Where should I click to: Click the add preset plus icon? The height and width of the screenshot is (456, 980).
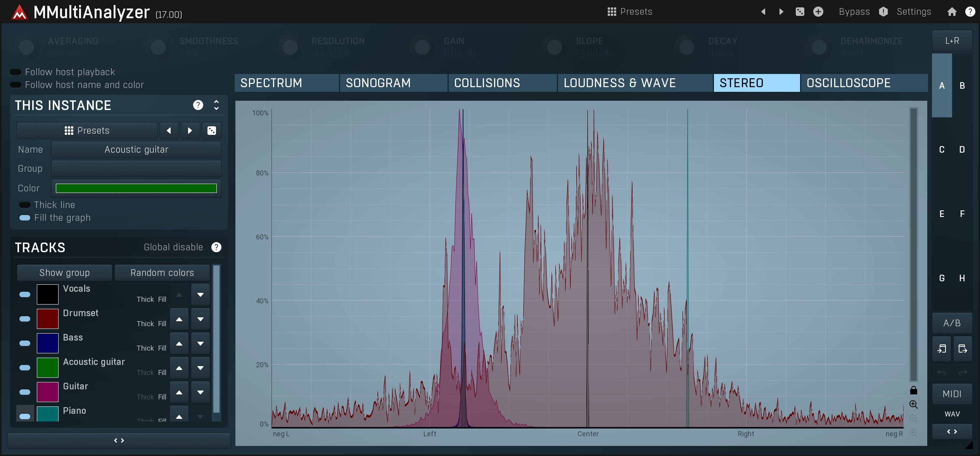tap(818, 12)
